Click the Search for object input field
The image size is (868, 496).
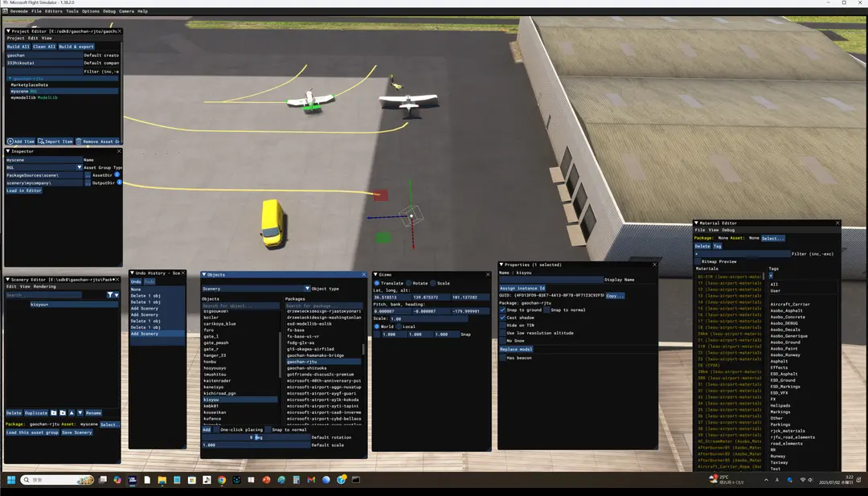point(241,305)
